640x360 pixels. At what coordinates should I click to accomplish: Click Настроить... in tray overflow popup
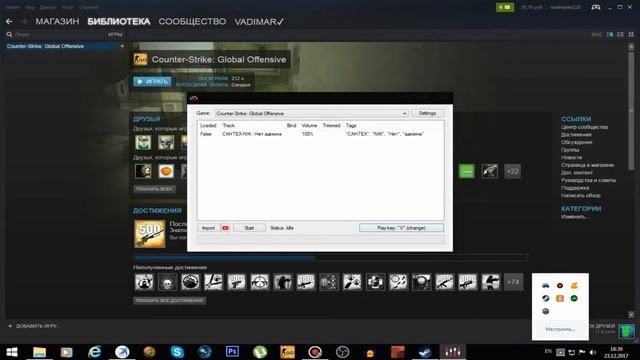[x=560, y=329]
